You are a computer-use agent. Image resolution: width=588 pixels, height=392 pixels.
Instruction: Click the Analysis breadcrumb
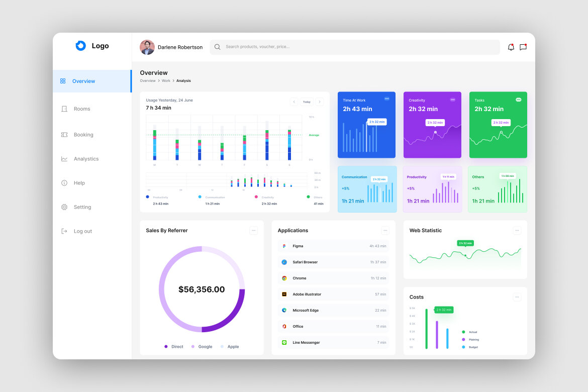pos(183,80)
